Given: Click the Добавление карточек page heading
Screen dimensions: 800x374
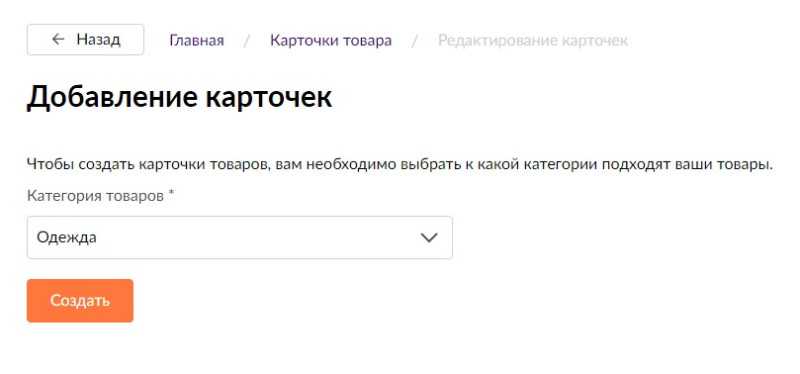Looking at the screenshot, I should tap(179, 97).
